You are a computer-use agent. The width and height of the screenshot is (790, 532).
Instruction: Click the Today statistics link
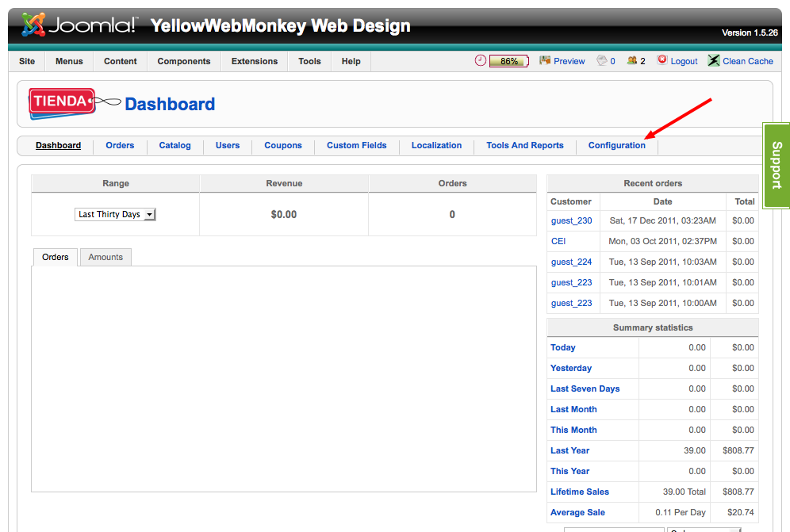[x=563, y=347]
